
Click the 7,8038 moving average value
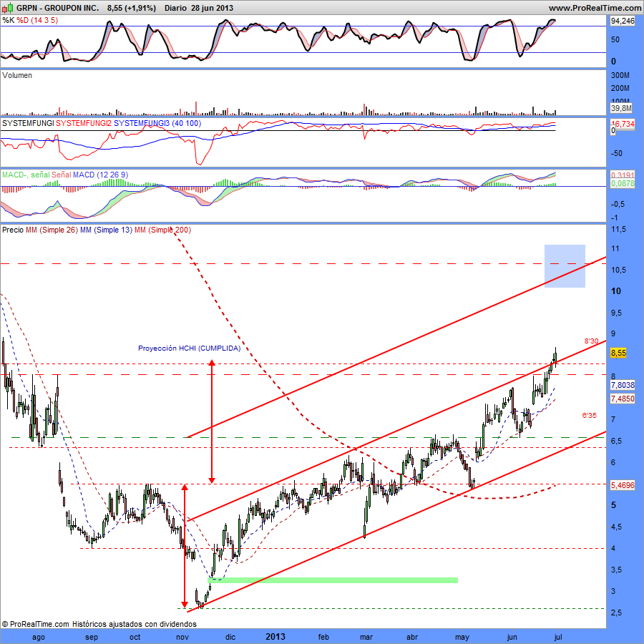click(x=623, y=385)
